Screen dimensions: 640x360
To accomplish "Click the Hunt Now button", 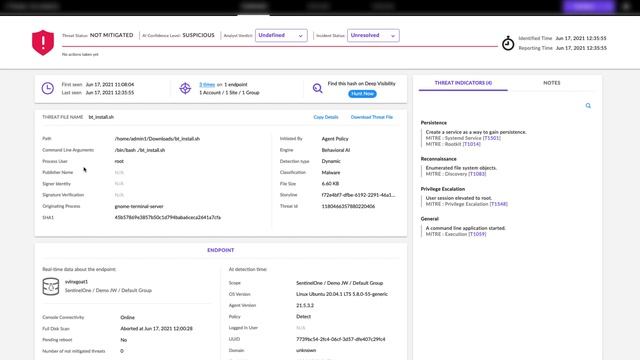I will (x=362, y=94).
